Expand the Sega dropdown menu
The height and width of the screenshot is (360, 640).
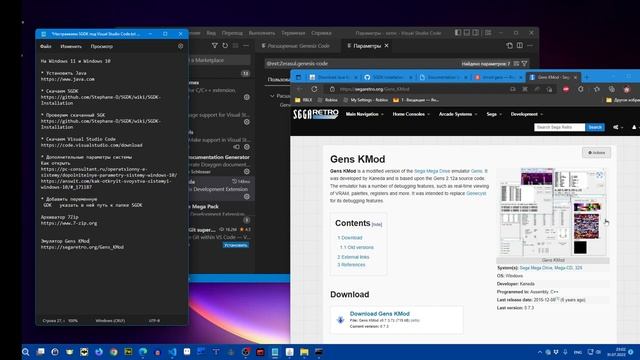(x=494, y=114)
